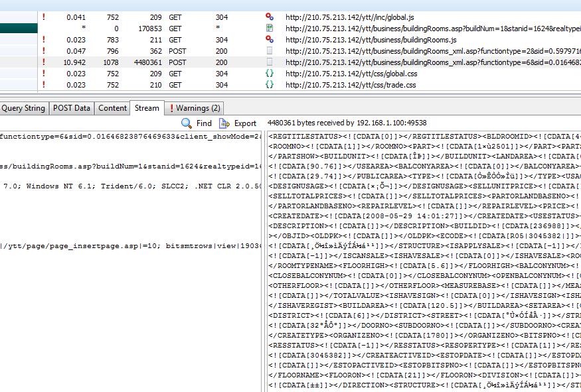This screenshot has width=581, height=392.
Task: Select the trade.css request URL row
Action: coord(351,85)
